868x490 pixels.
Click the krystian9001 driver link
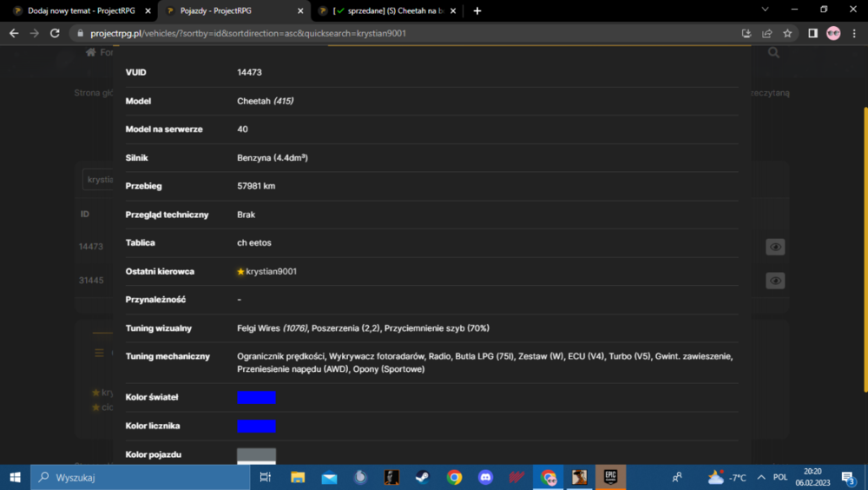click(271, 272)
